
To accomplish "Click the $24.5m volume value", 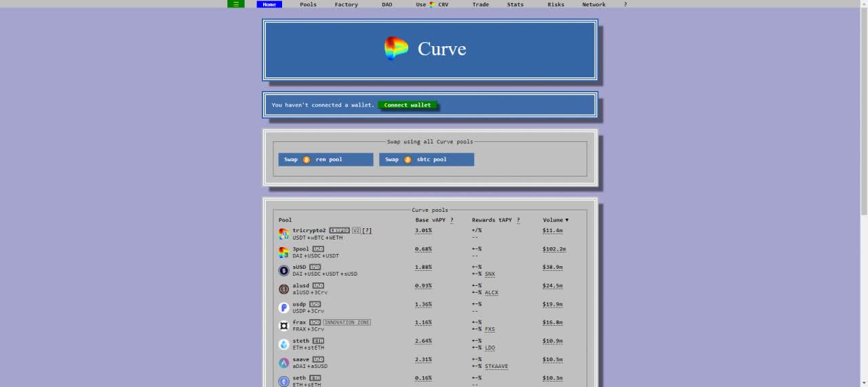I will click(553, 286).
